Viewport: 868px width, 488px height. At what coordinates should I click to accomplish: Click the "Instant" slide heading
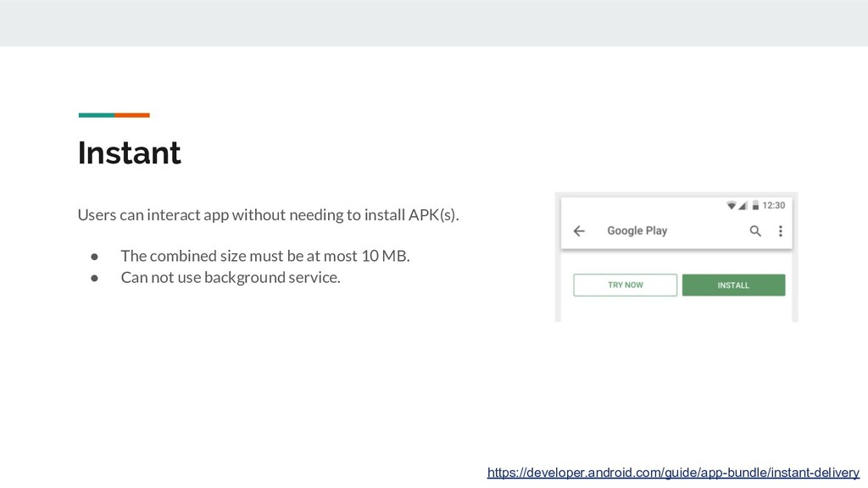click(129, 153)
